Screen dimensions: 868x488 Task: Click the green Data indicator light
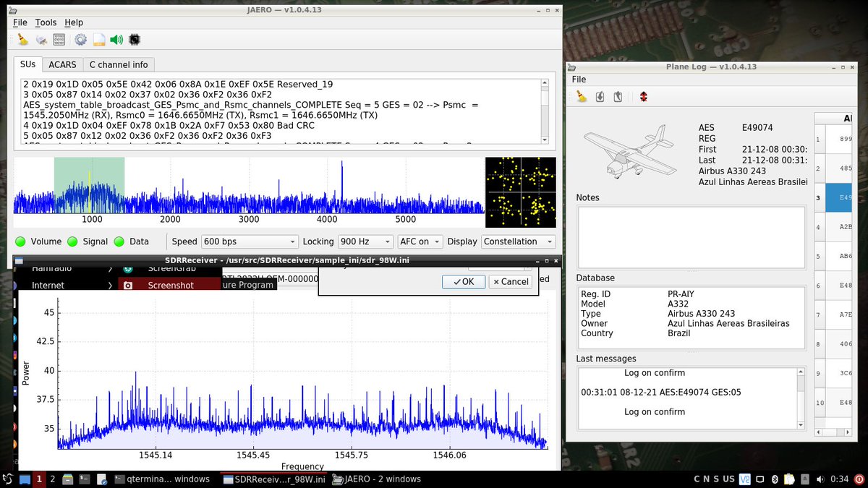[x=119, y=241]
